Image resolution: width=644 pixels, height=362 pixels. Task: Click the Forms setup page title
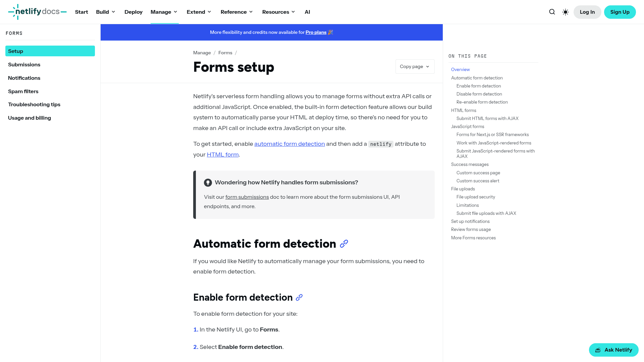click(233, 67)
